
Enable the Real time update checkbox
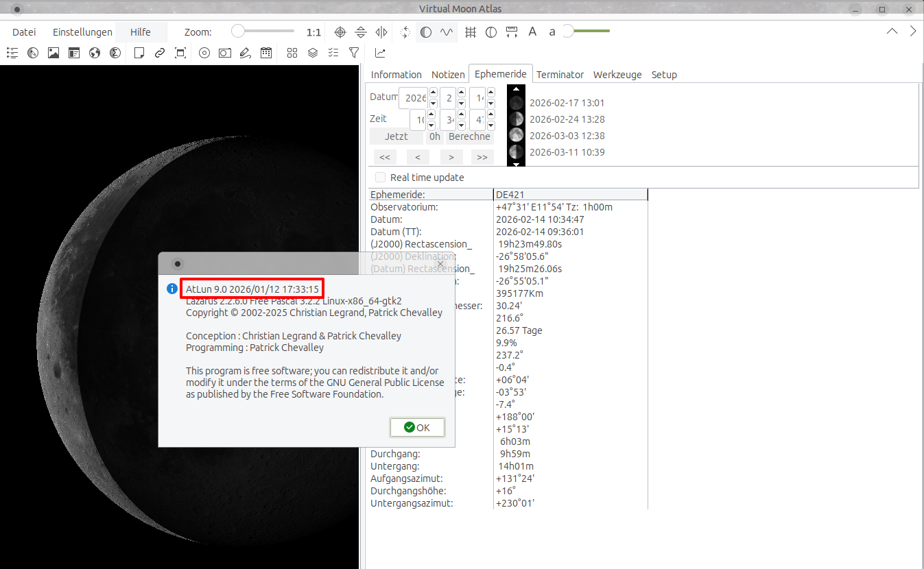(380, 178)
